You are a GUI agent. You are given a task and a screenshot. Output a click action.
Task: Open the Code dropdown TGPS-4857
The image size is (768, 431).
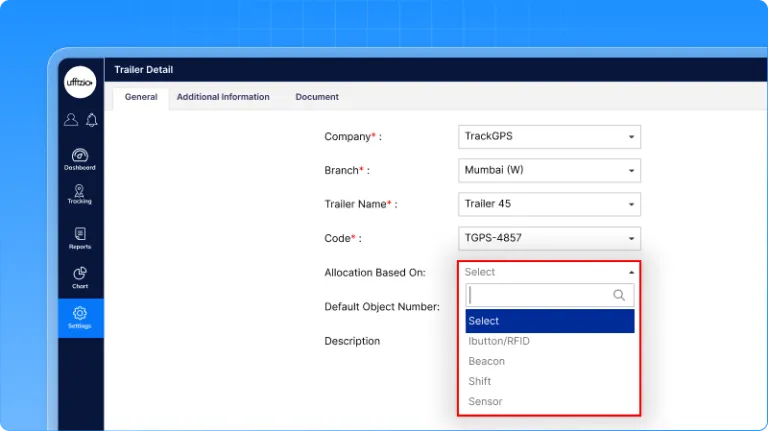(549, 238)
